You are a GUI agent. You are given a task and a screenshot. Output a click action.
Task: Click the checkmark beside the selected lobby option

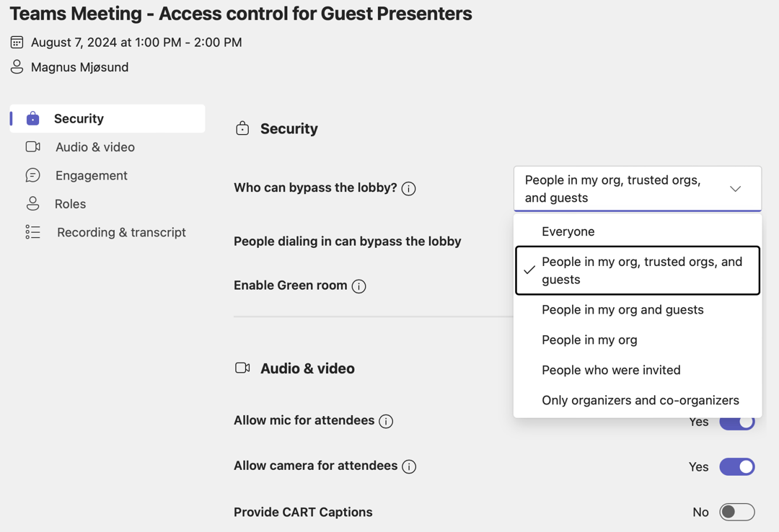[529, 270]
